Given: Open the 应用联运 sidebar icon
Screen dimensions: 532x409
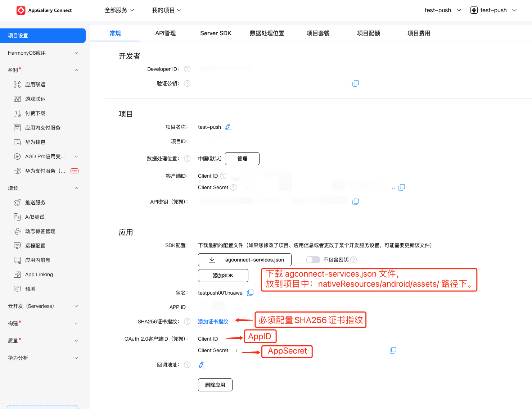Looking at the screenshot, I should coord(17,85).
